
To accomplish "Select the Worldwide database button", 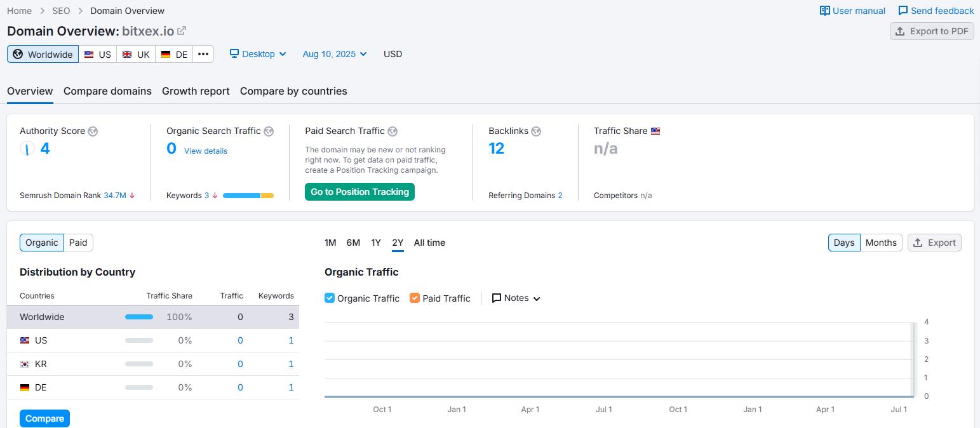I will 43,54.
